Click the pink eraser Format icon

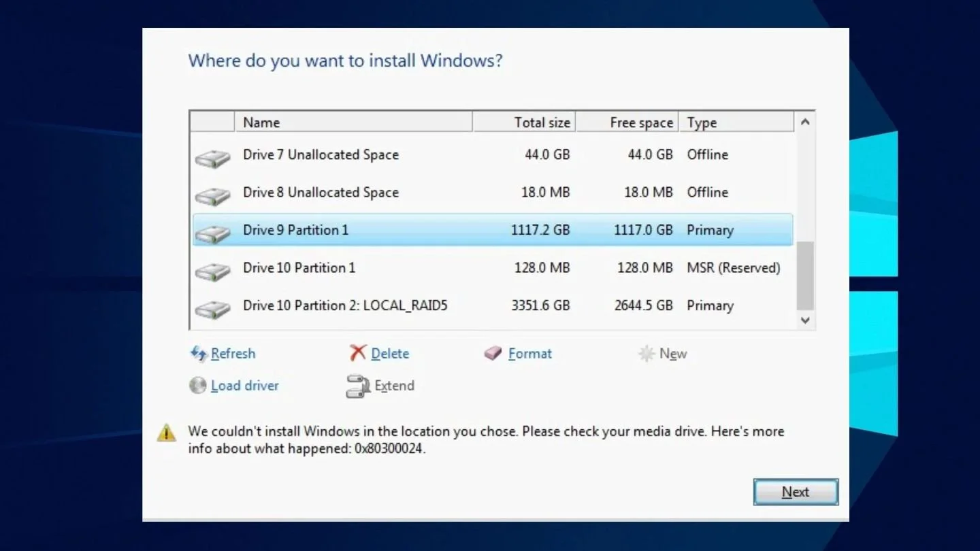(493, 354)
